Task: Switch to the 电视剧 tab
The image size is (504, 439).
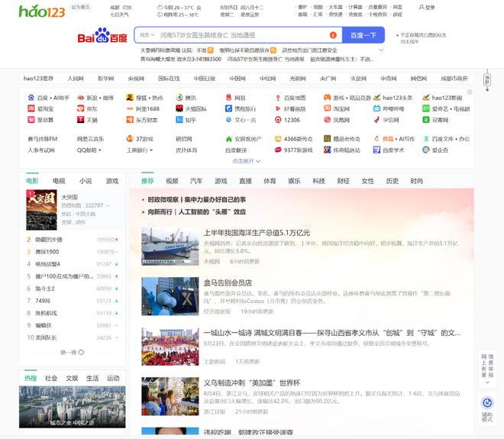Action: [x=58, y=181]
